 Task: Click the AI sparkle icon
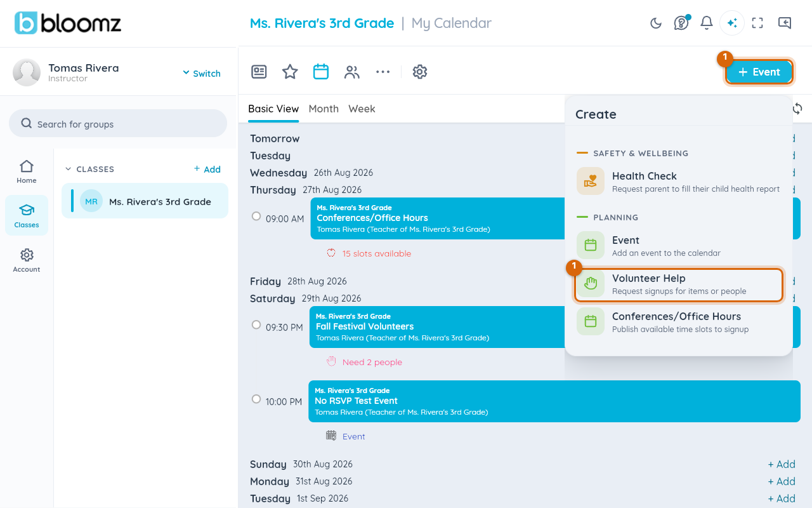(731, 23)
